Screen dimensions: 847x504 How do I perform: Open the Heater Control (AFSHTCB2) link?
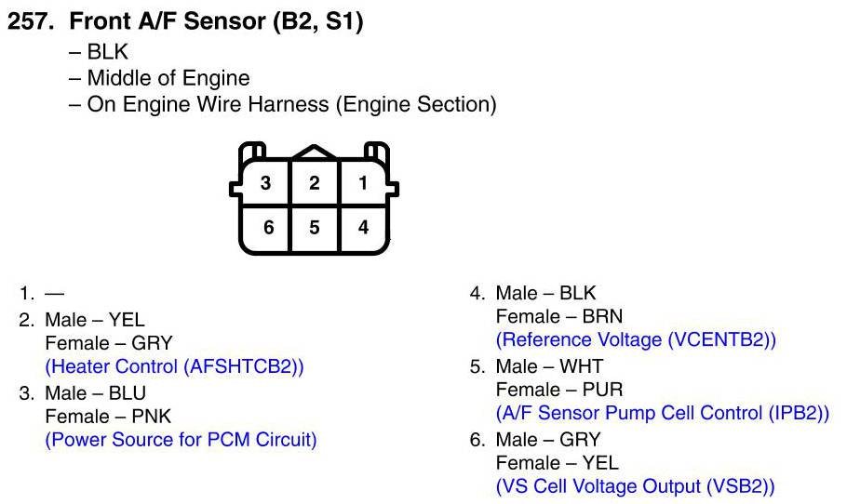(x=174, y=366)
